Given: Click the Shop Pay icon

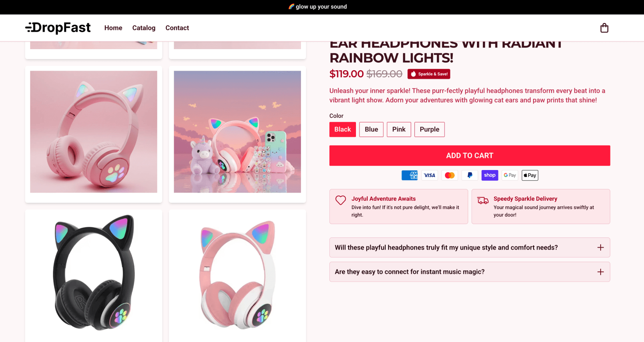Looking at the screenshot, I should [x=490, y=175].
